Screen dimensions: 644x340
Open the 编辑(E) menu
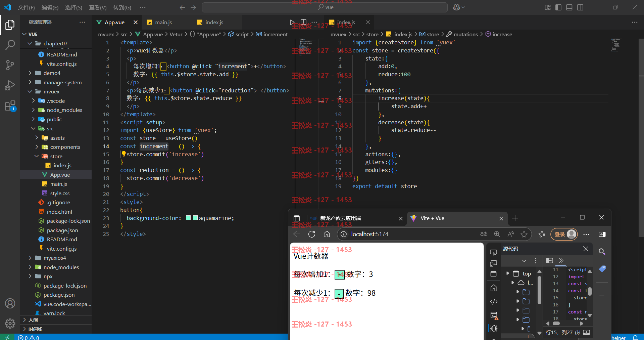(50, 7)
